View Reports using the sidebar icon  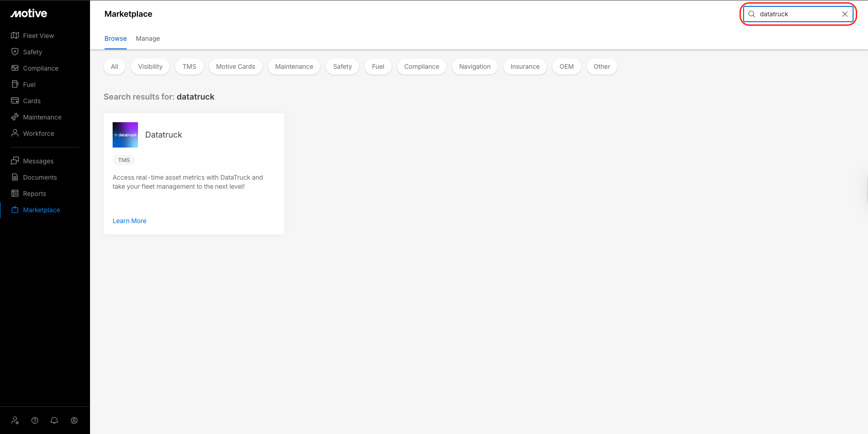pyautogui.click(x=15, y=193)
